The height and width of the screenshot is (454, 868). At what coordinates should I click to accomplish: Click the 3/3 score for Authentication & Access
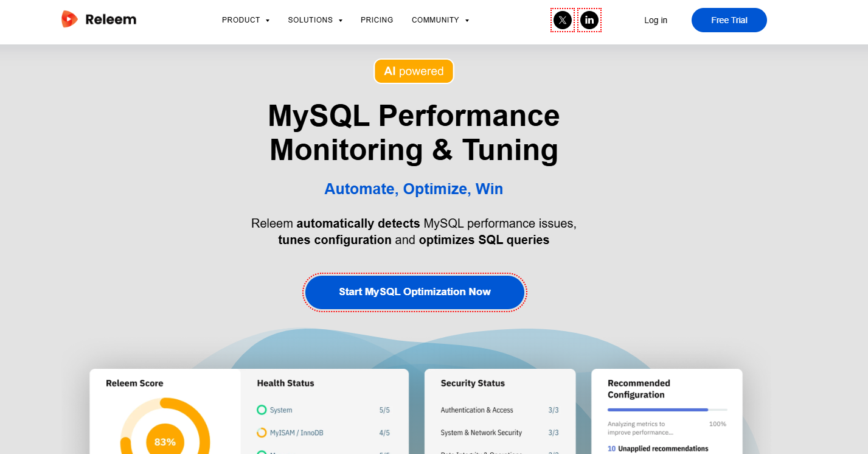[554, 410]
